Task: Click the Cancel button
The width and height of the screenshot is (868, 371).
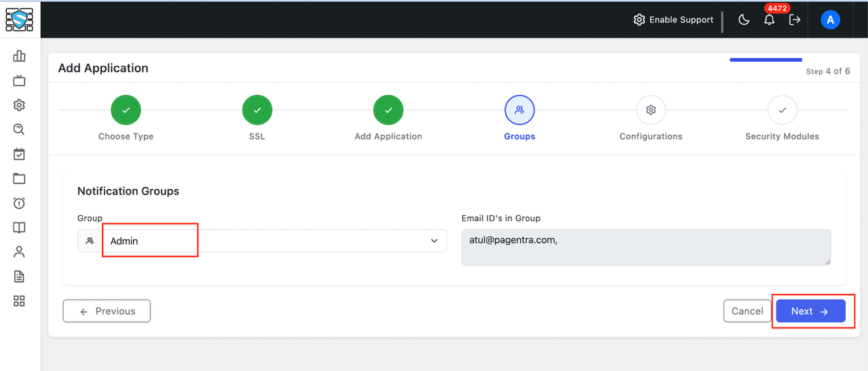Action: (748, 311)
